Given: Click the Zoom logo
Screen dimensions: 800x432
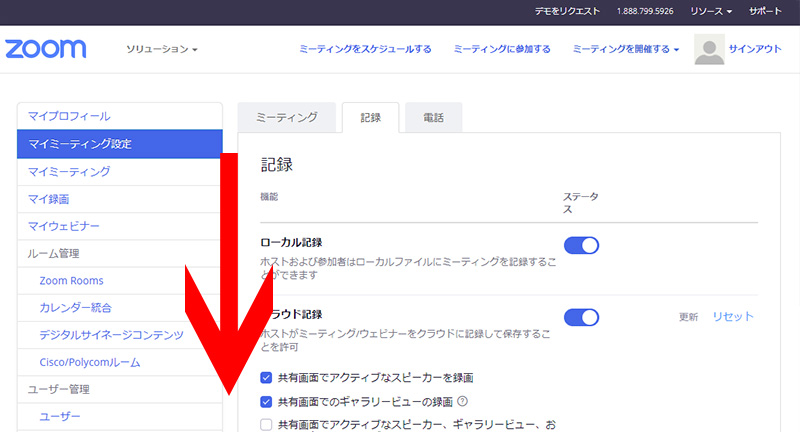Looking at the screenshot, I should click(x=46, y=49).
